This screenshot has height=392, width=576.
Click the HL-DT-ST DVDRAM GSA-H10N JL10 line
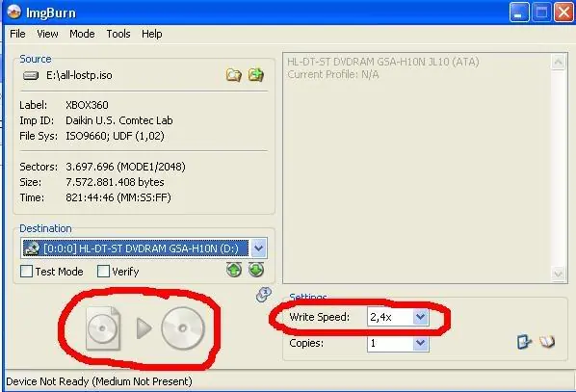[383, 62]
